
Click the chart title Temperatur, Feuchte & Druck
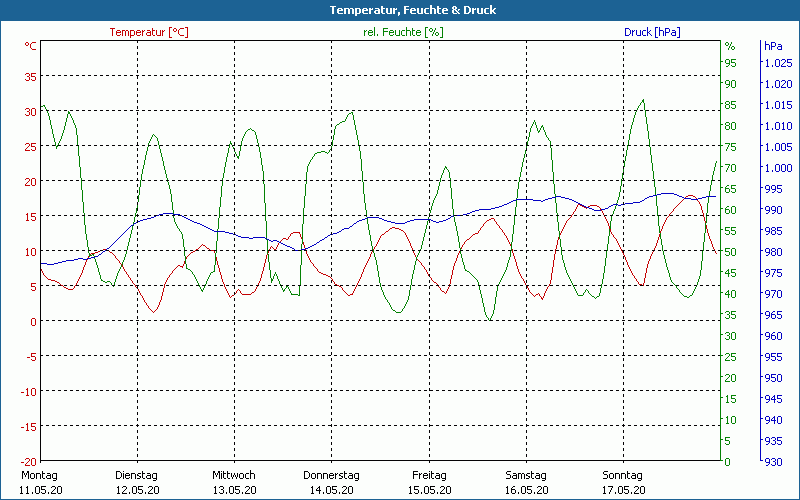pyautogui.click(x=399, y=10)
